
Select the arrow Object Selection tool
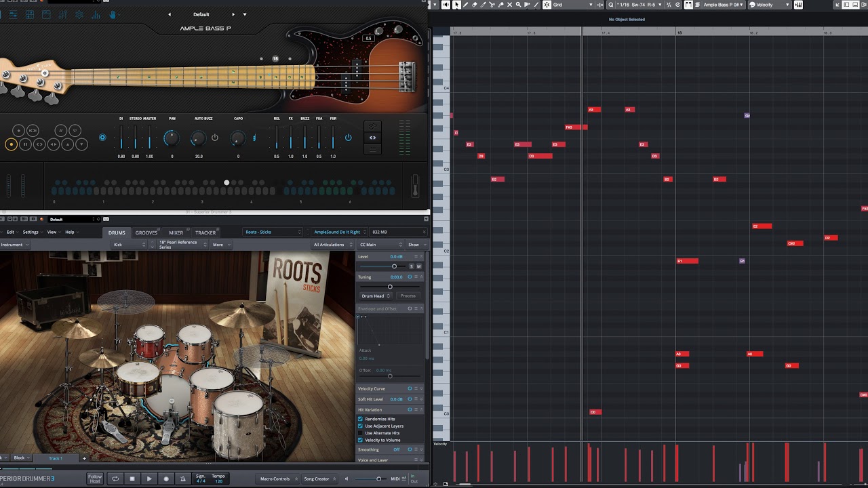coord(456,5)
